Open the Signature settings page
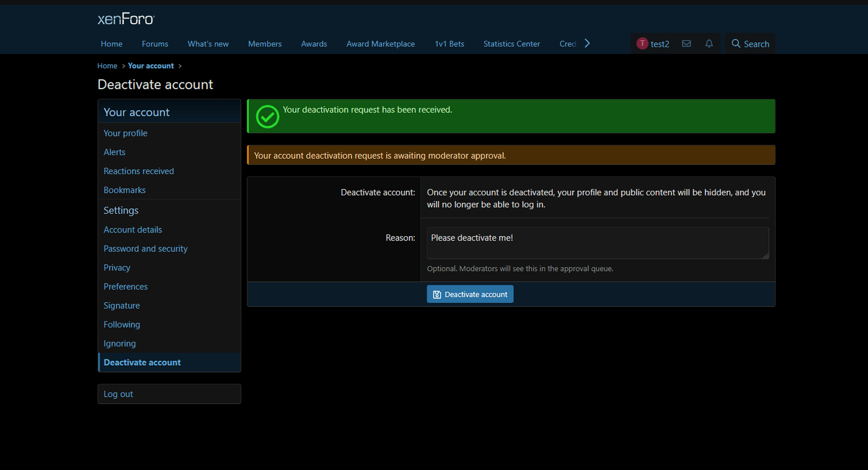 pos(122,306)
